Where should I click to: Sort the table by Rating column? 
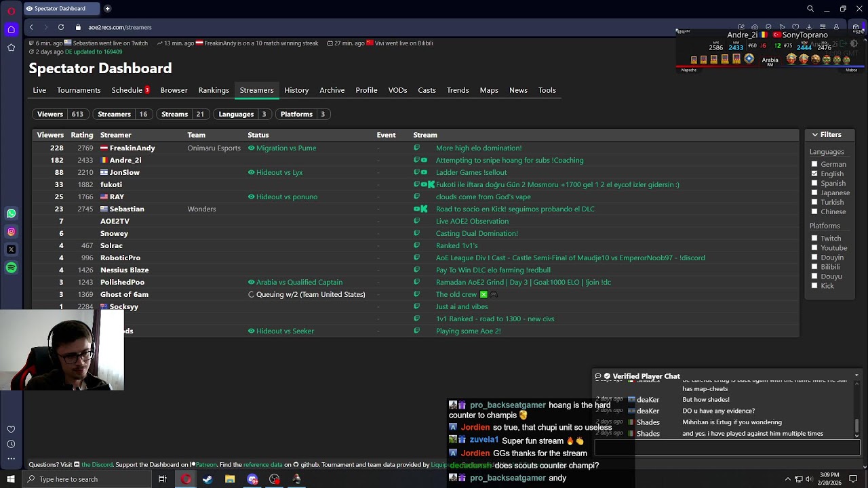pyautogui.click(x=82, y=135)
